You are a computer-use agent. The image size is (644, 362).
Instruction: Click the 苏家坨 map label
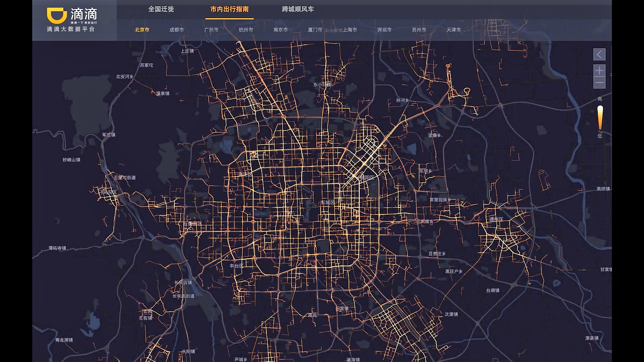pyautogui.click(x=147, y=65)
